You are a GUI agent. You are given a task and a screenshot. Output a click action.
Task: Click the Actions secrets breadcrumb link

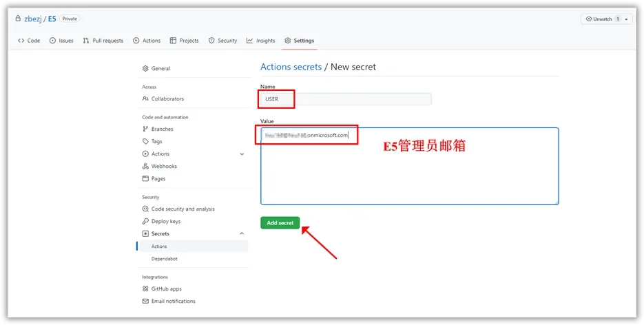[x=291, y=67]
